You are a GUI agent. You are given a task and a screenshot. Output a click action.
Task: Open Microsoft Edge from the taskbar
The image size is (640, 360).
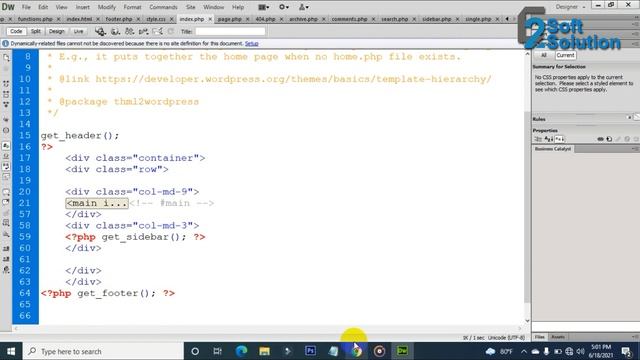pyautogui.click(x=241, y=351)
